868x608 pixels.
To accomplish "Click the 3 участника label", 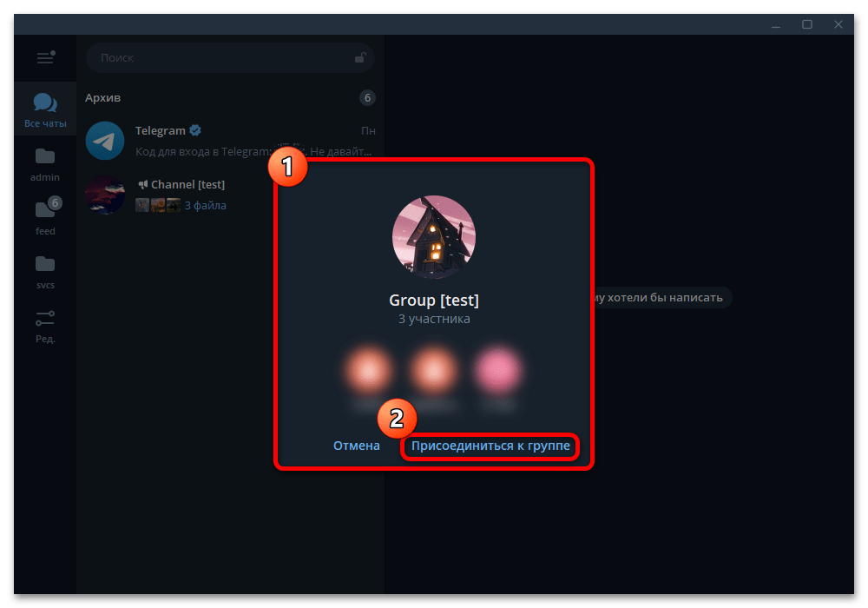I will (434, 319).
